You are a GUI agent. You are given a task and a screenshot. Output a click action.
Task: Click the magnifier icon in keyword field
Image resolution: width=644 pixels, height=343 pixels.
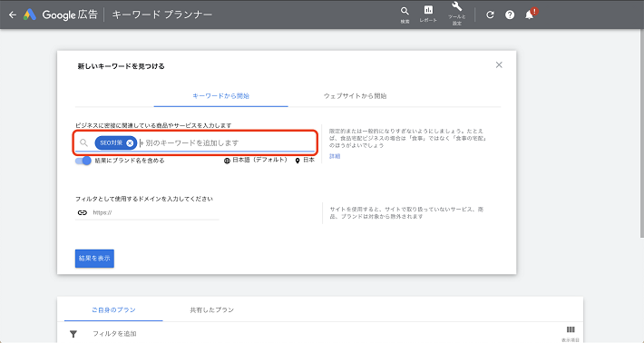pyautogui.click(x=83, y=143)
